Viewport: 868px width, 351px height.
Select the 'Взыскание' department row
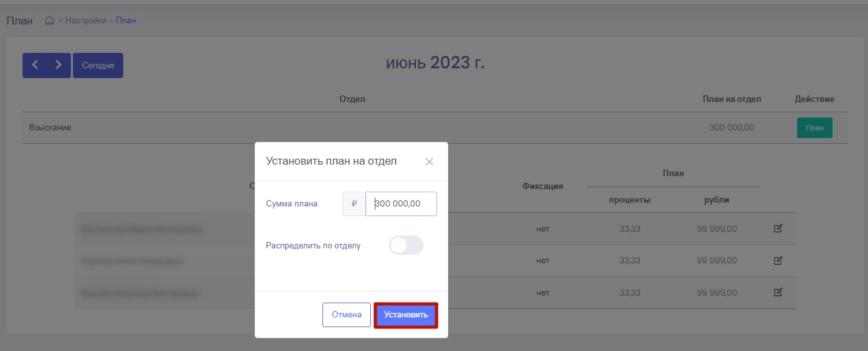click(50, 128)
